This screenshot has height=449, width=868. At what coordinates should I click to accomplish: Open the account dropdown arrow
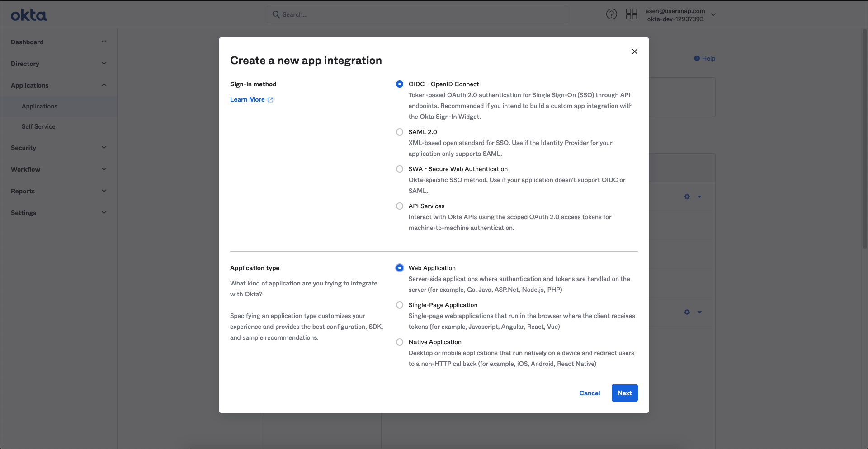713,15
